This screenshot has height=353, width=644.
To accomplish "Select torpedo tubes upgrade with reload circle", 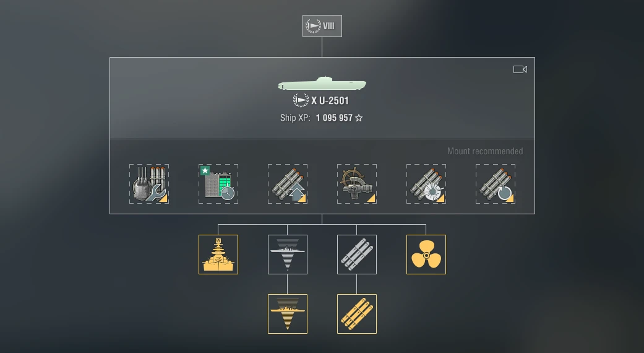I will pyautogui.click(x=496, y=184).
